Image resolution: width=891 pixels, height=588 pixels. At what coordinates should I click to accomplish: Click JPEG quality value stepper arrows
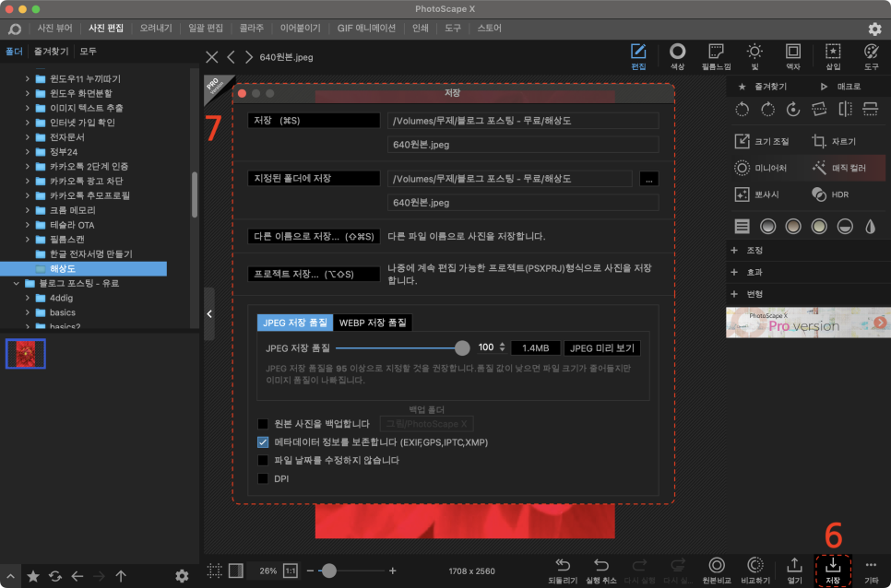(x=503, y=347)
